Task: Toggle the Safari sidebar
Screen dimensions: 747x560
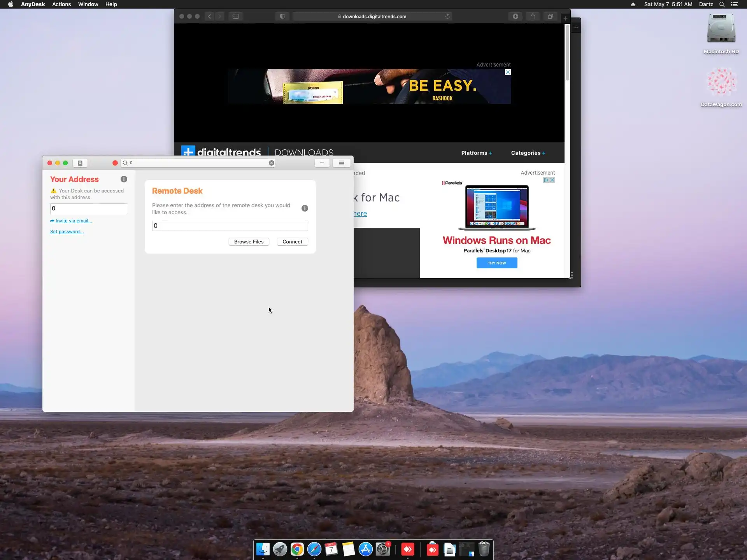Action: (x=235, y=16)
